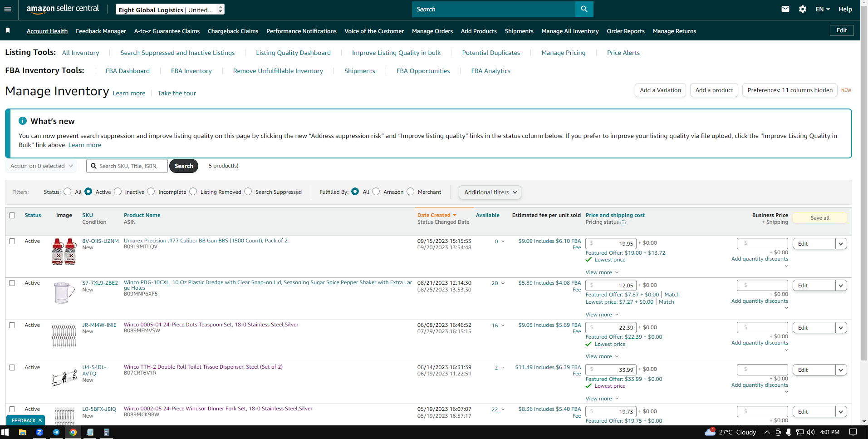Go to Manage All Inventory menu item
This screenshot has width=868, height=439.
pos(570,31)
